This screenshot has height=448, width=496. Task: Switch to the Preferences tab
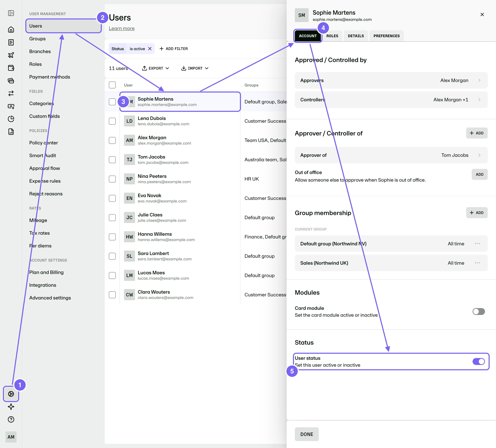click(386, 36)
